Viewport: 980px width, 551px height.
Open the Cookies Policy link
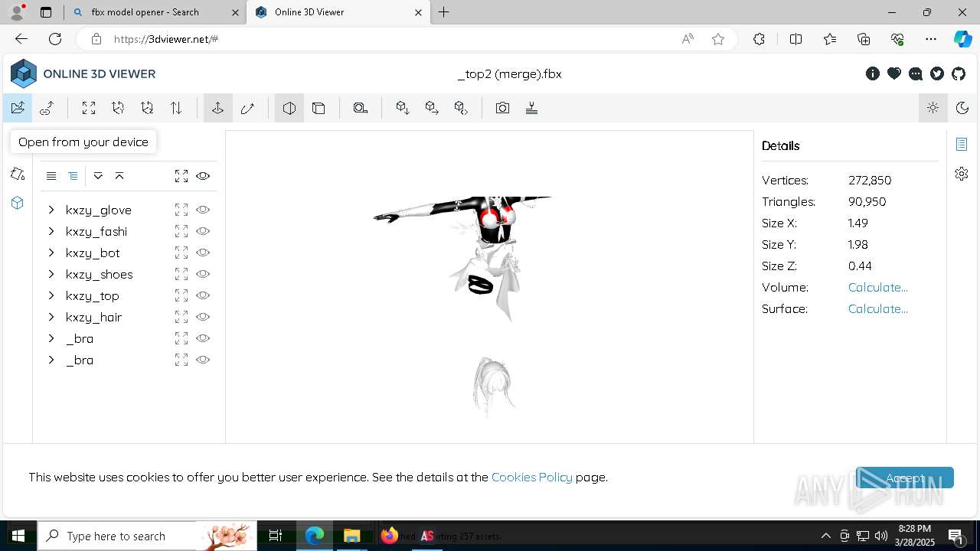pyautogui.click(x=532, y=477)
